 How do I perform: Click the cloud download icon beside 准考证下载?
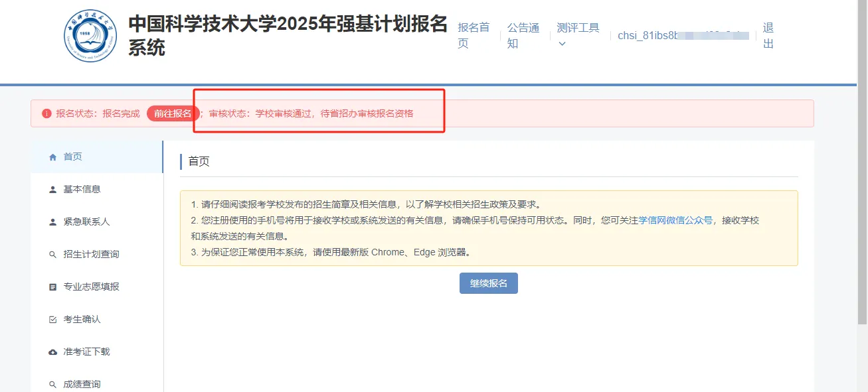(53, 352)
